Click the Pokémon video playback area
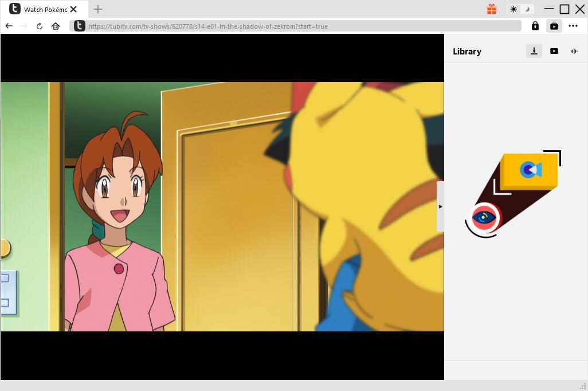The height and width of the screenshot is (391, 588). (222, 206)
